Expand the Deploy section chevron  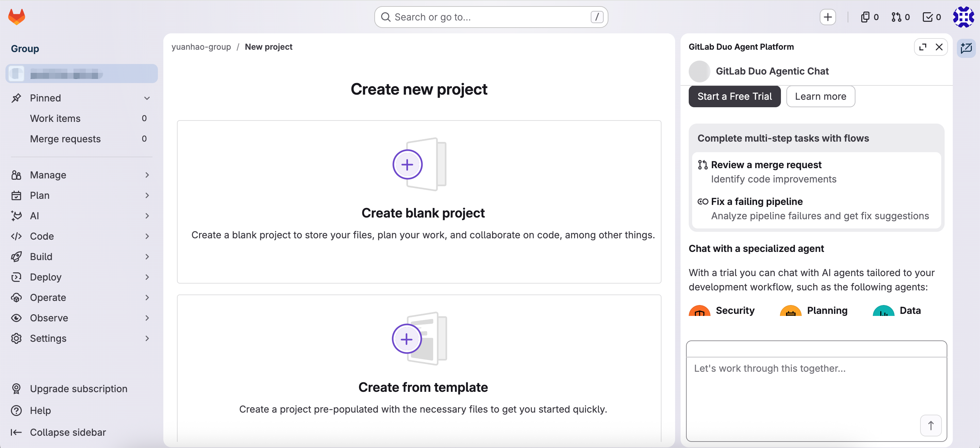tap(147, 277)
